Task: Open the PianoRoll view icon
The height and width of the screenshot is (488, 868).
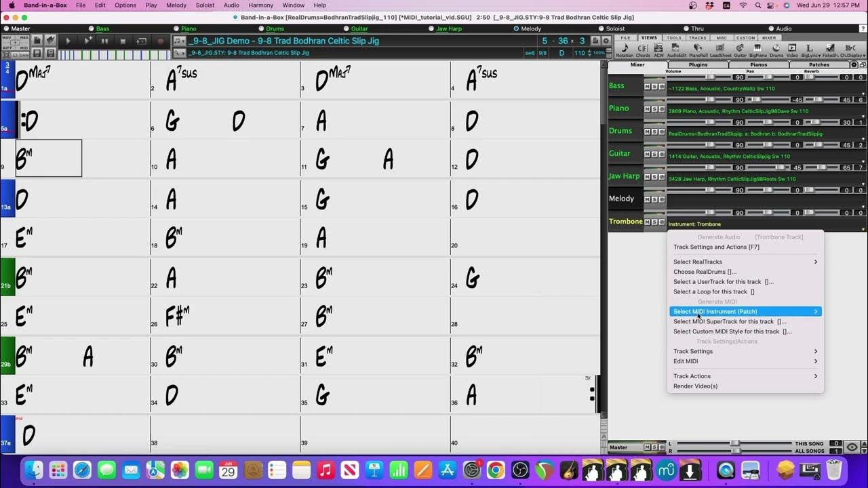Action: 698,49
